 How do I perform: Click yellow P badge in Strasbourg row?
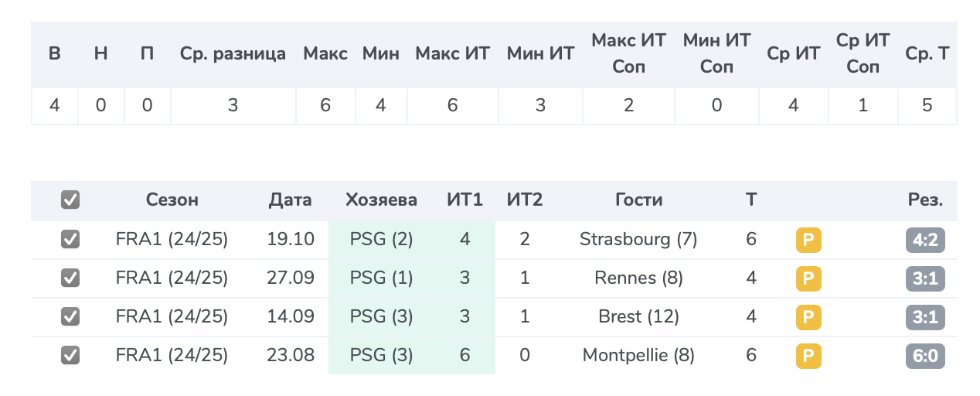point(808,240)
